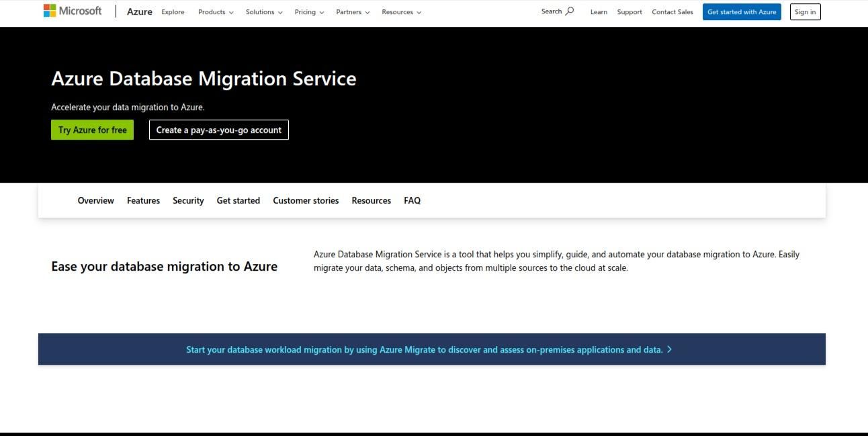This screenshot has width=868, height=436.
Task: Open the Security tab
Action: click(188, 200)
